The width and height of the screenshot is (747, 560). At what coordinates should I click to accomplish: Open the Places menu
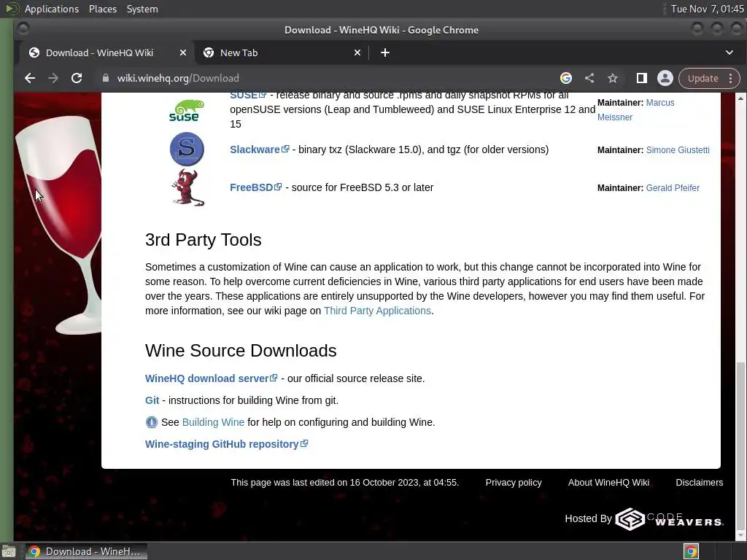102,9
